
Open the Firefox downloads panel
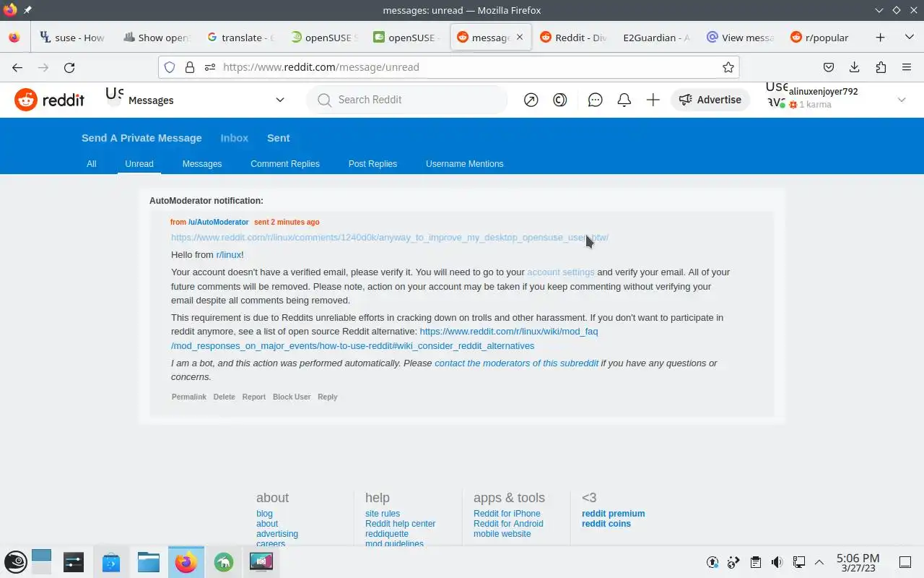pyautogui.click(x=855, y=67)
